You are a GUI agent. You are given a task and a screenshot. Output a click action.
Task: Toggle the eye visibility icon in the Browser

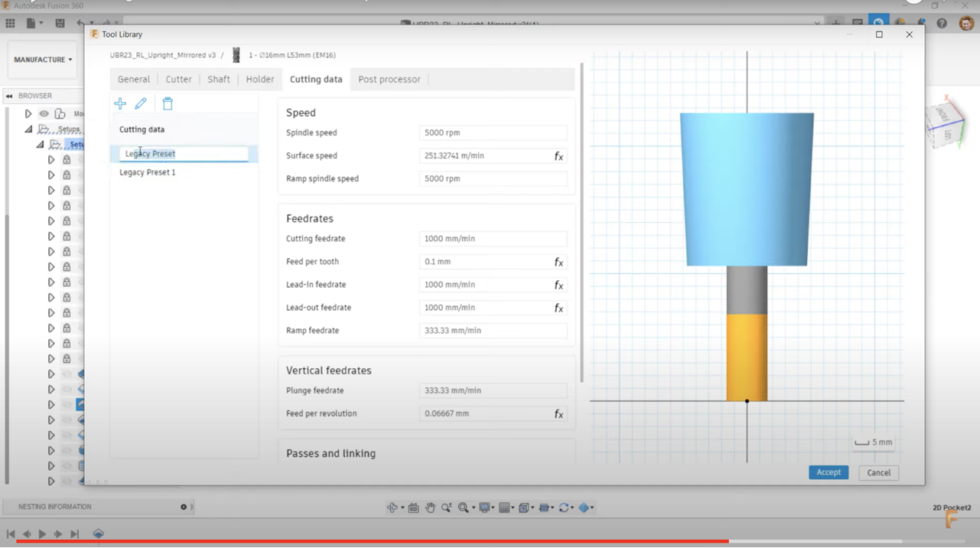click(44, 113)
